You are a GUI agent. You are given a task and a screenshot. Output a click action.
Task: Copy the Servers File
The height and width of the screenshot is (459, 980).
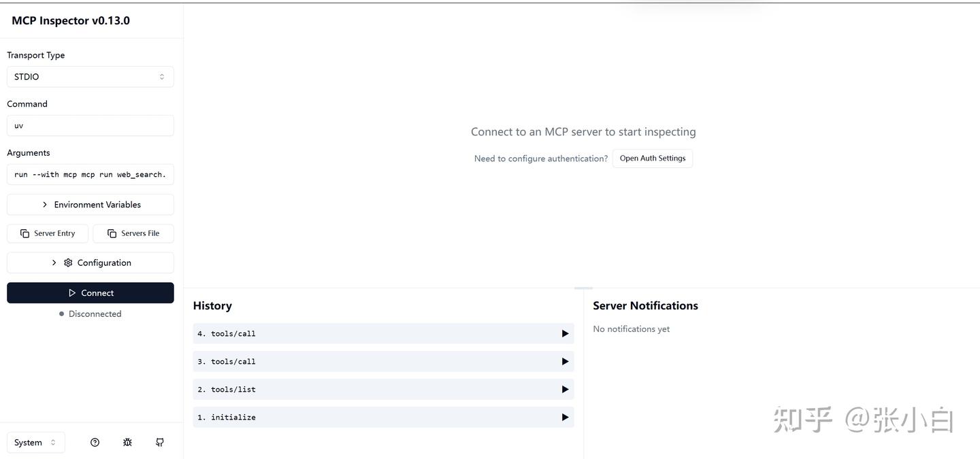[133, 233]
